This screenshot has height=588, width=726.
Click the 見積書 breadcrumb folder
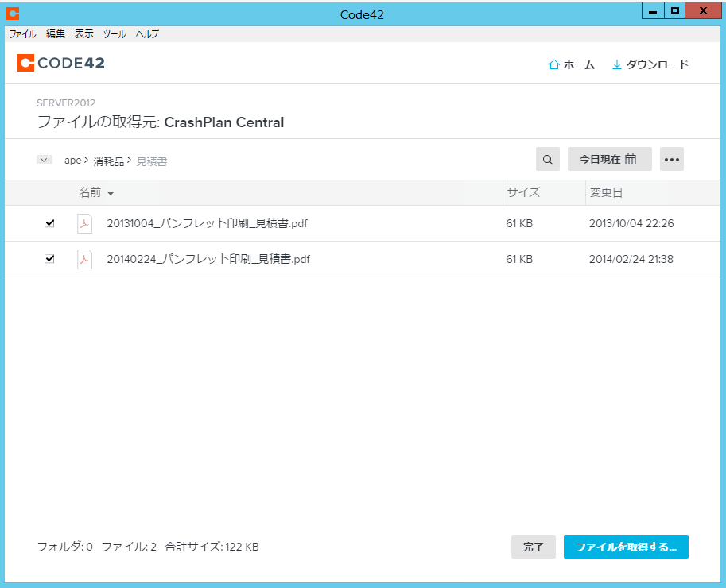152,161
